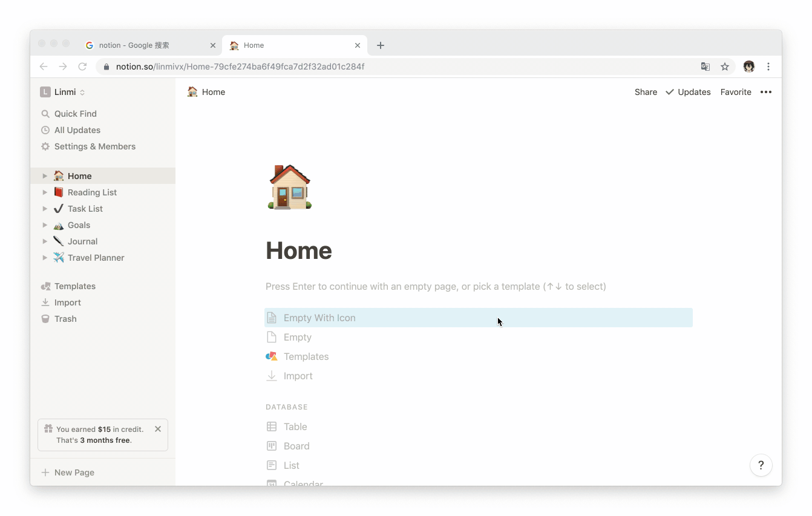812x516 pixels.
Task: Expand the Reading List toggle
Action: click(x=45, y=192)
